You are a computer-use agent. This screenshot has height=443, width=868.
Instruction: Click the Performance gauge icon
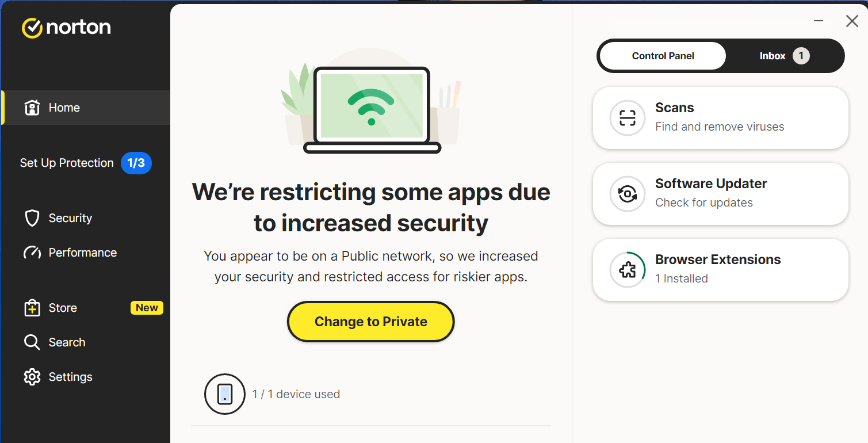(32, 253)
